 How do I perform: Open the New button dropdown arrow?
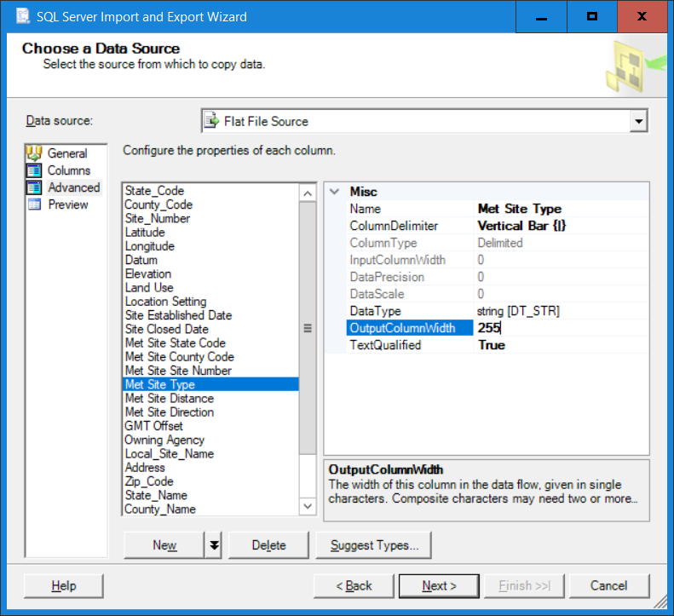pyautogui.click(x=214, y=545)
